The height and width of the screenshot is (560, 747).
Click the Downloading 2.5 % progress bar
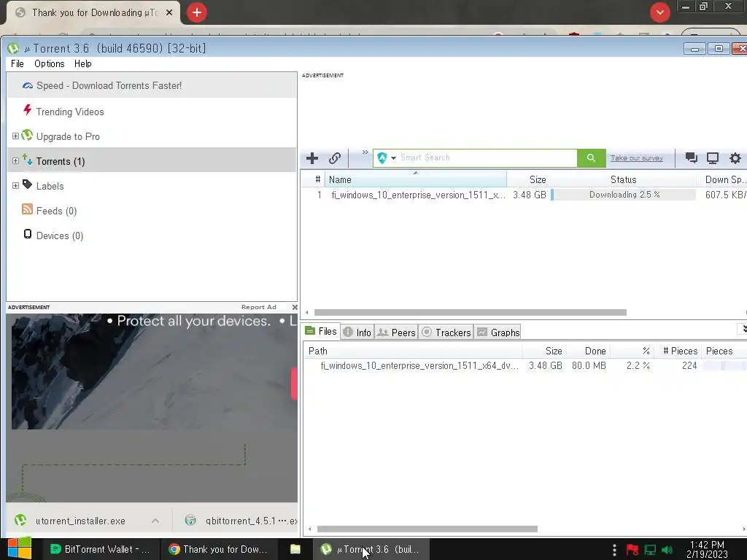623,195
